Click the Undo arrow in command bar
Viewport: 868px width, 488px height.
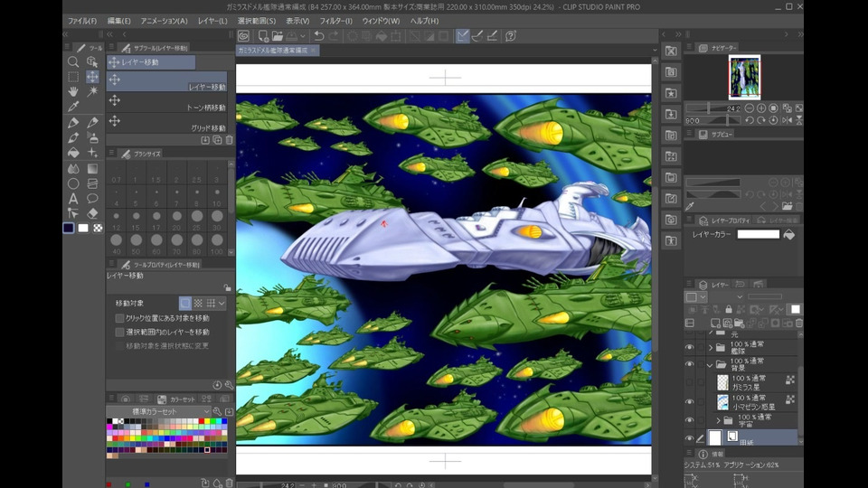click(x=319, y=36)
